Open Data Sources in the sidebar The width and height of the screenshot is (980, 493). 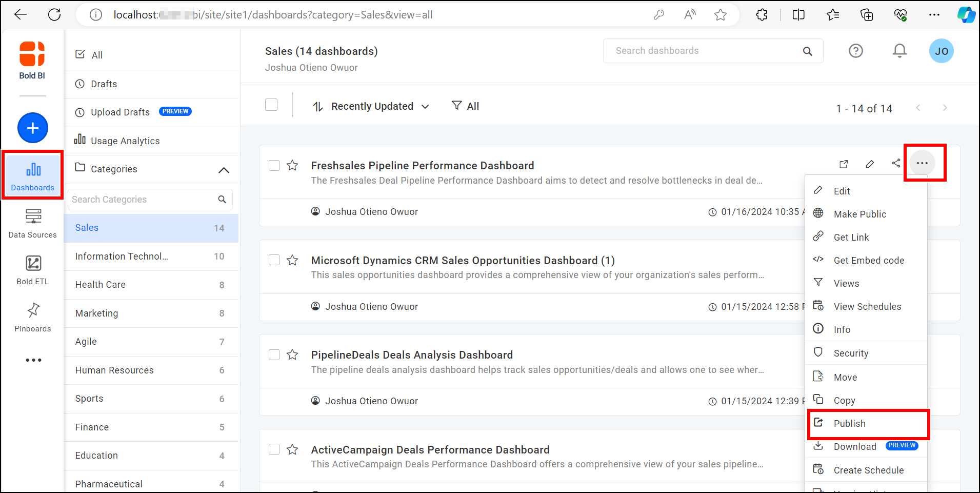[x=33, y=223]
